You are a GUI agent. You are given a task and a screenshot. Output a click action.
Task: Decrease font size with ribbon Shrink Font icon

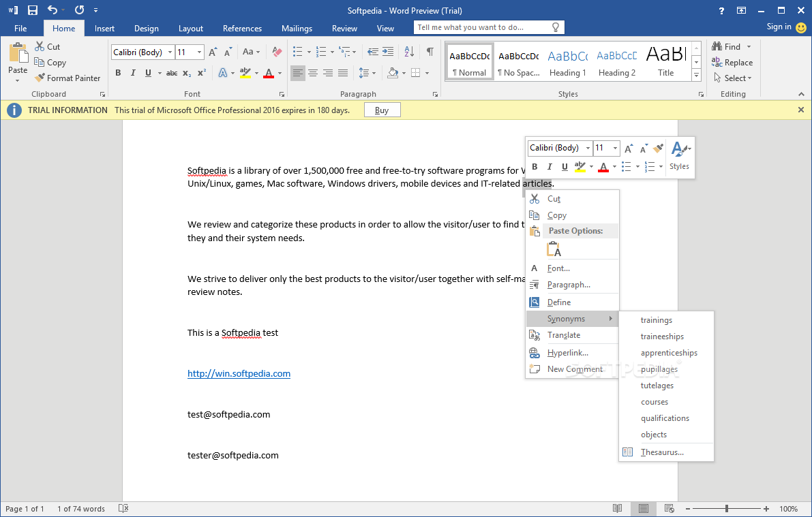(x=228, y=52)
